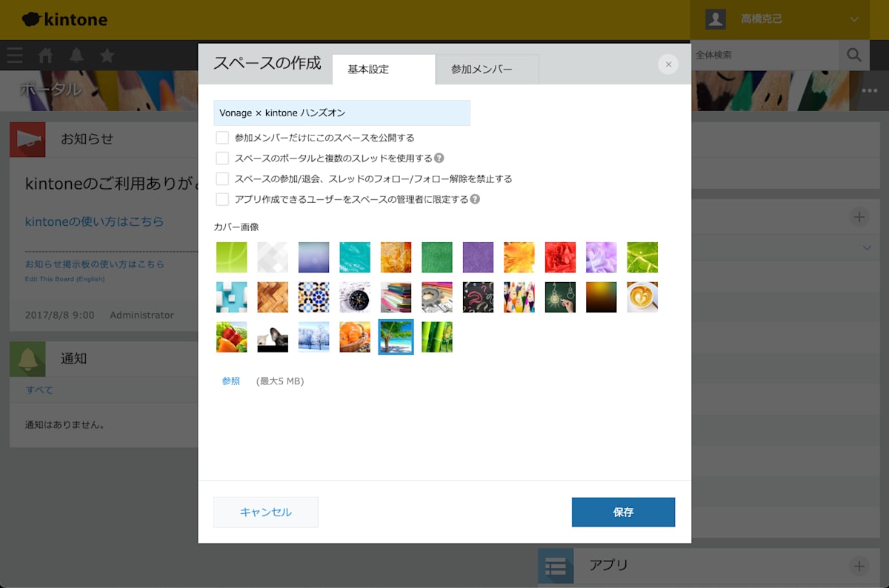Expand the chevron in the right side panel
This screenshot has width=889, height=588.
867,247
